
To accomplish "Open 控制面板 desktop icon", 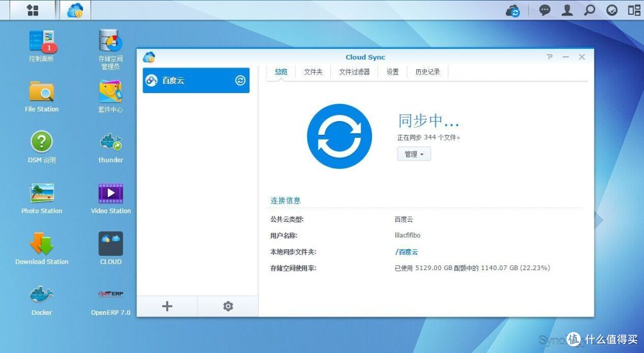I will pos(42,45).
